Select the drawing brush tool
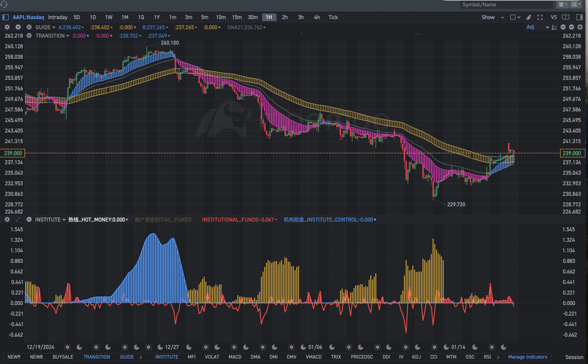588x364 pixels. point(529,17)
